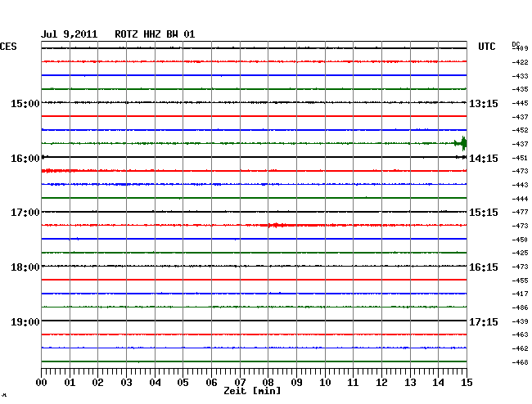Click minute tick label "05" on the axis
This screenshot has height=404, width=532.
click(183, 382)
